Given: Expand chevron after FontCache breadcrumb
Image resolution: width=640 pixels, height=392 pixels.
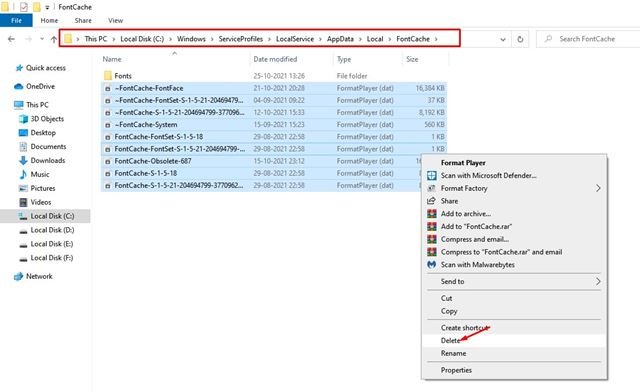Looking at the screenshot, I should [436, 39].
